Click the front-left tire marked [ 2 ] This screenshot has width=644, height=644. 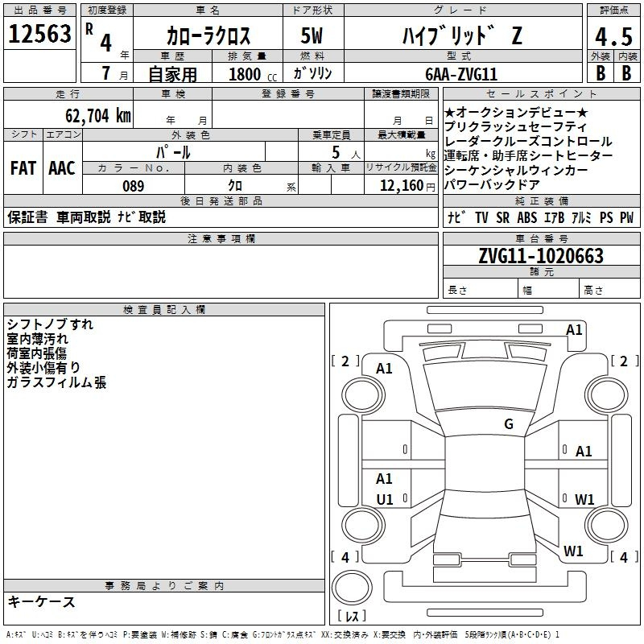(345, 361)
